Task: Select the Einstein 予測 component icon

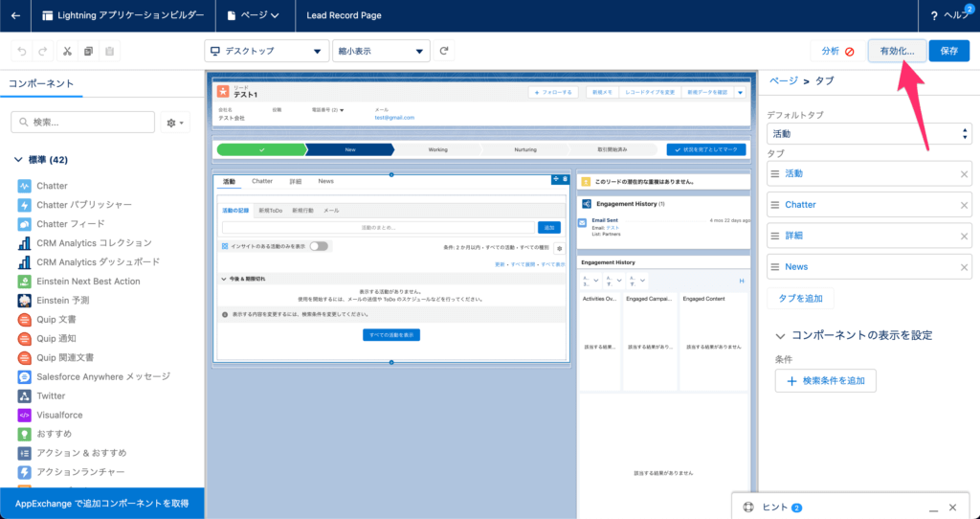Action: [24, 300]
